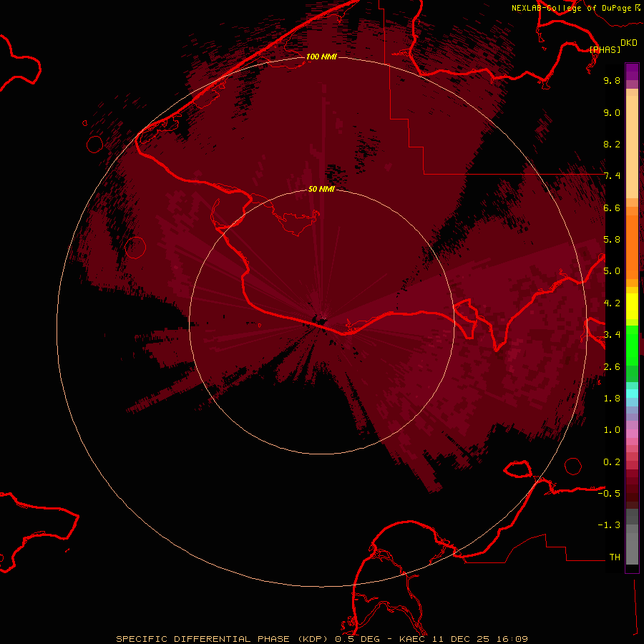The width and height of the screenshot is (644, 644).
Task: Click the (KDP) abbreviation in the footer
Action: (313, 639)
